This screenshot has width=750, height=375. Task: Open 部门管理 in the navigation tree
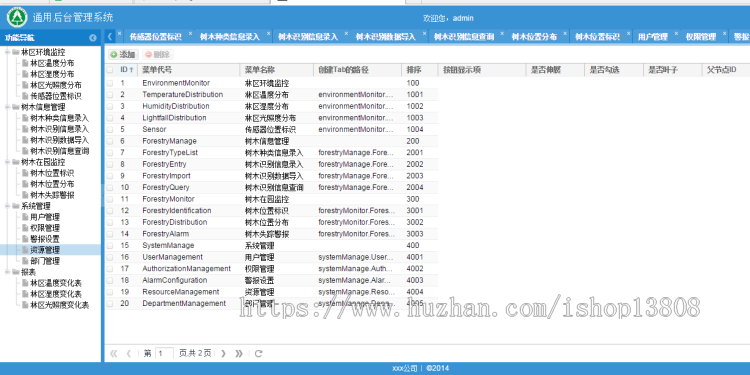tap(45, 261)
